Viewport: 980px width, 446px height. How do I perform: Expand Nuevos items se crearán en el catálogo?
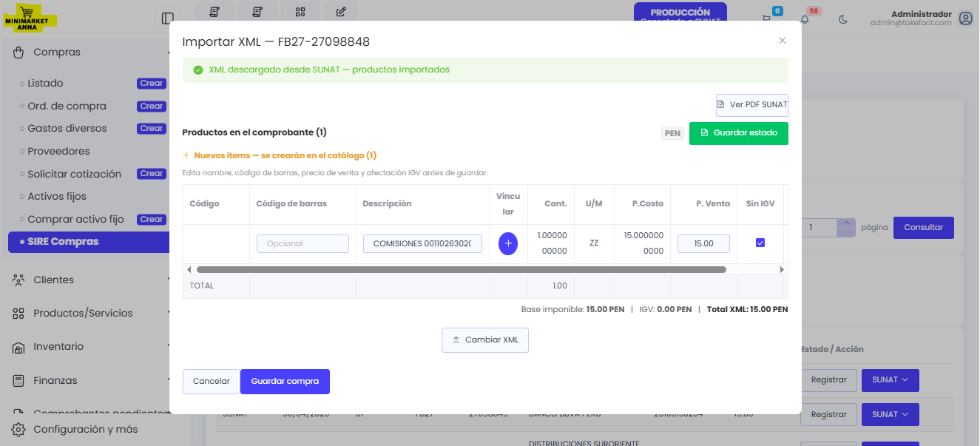(x=280, y=155)
